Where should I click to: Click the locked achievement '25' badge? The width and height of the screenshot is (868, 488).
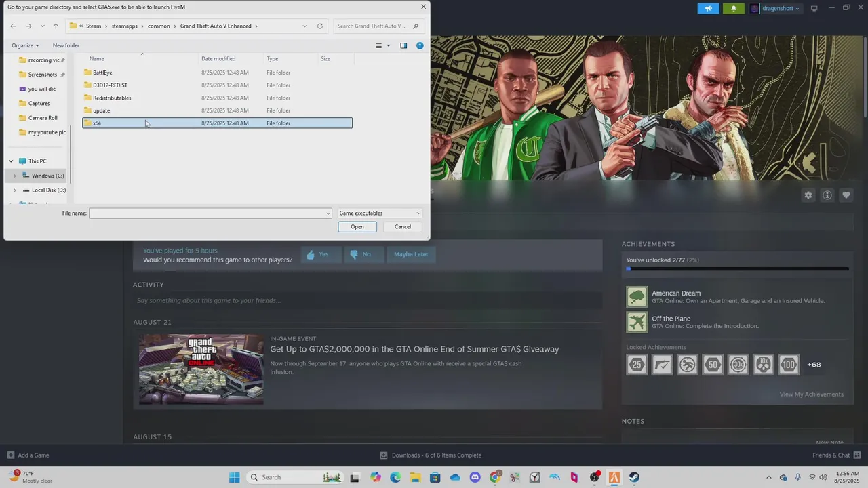pos(637,365)
